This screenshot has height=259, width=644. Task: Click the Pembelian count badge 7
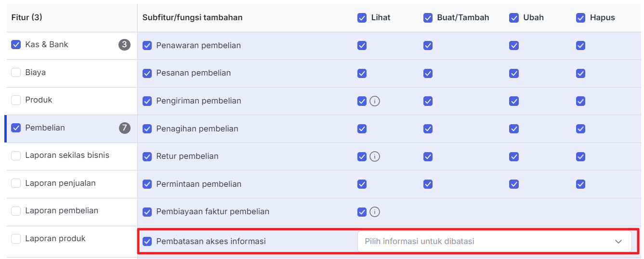125,128
